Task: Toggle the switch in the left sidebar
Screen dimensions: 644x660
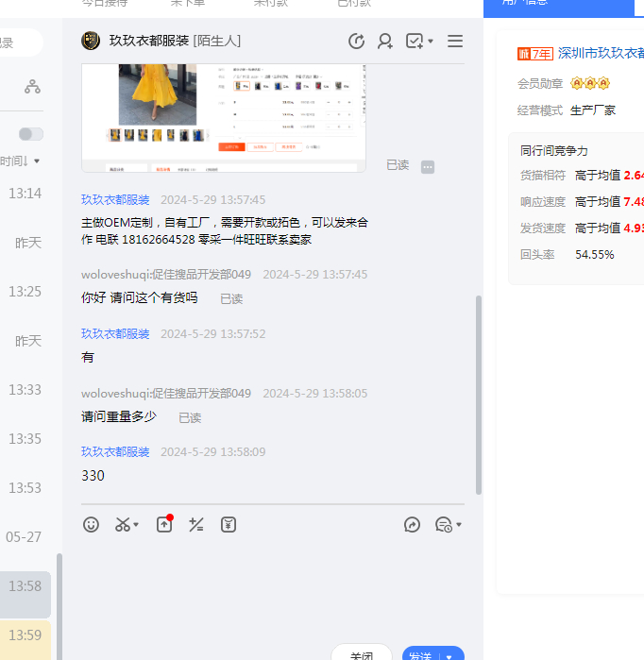Action: 31,134
